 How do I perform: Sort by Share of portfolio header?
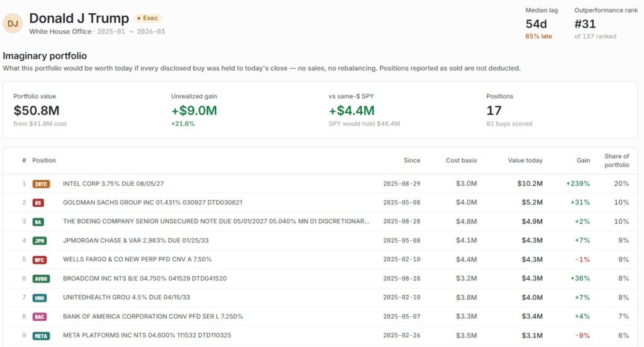tap(616, 160)
